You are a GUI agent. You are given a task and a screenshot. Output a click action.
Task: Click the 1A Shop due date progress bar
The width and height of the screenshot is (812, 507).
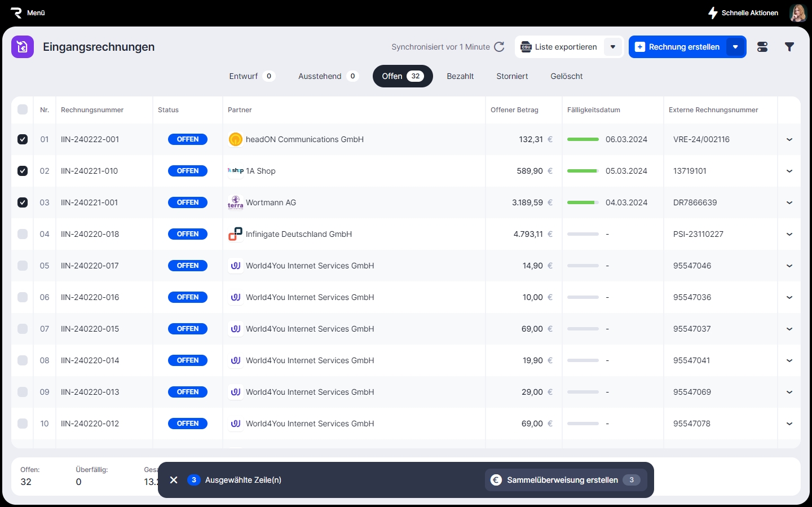click(582, 171)
